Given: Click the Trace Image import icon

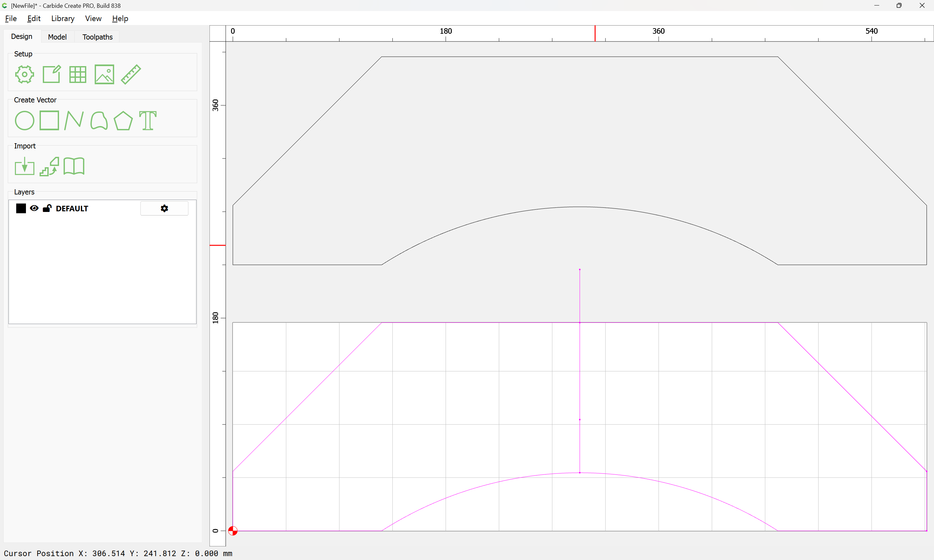Looking at the screenshot, I should [x=49, y=167].
